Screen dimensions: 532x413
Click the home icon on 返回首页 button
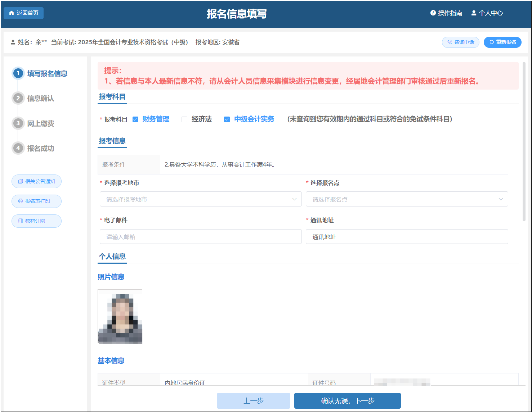click(x=11, y=13)
